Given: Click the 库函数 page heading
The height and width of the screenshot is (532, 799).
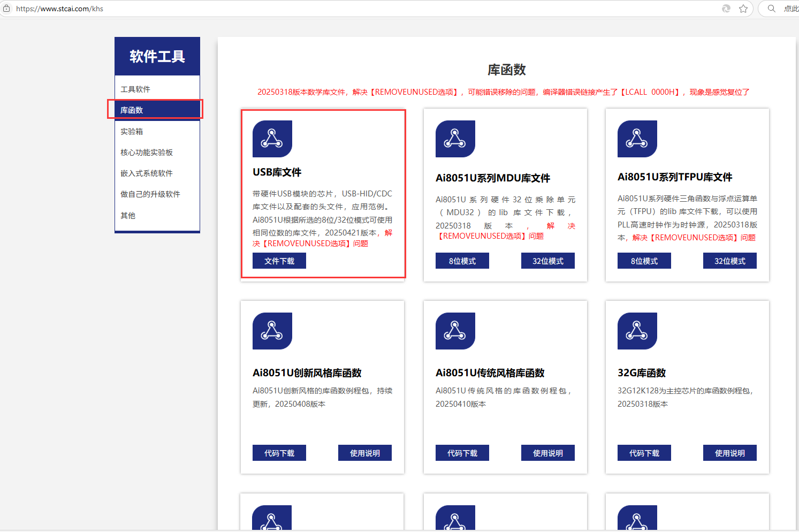Looking at the screenshot, I should [507, 70].
